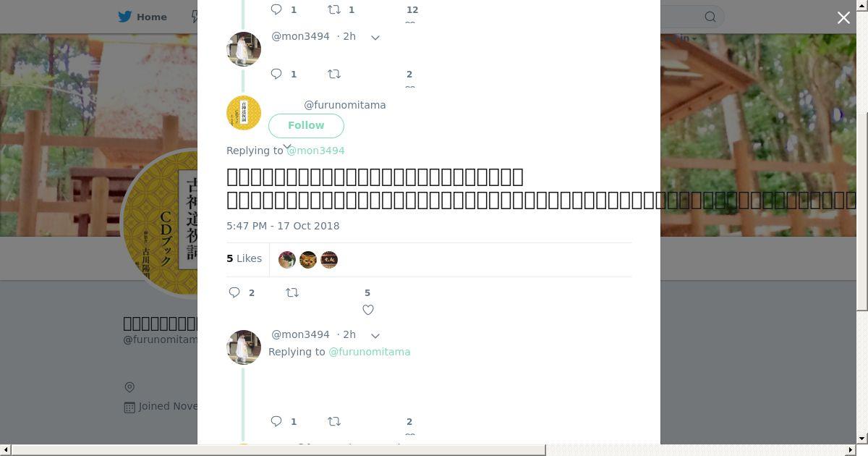This screenshot has width=868, height=456.
Task: Expand options chevron on the lower @mon3494 reply
Action: point(375,335)
